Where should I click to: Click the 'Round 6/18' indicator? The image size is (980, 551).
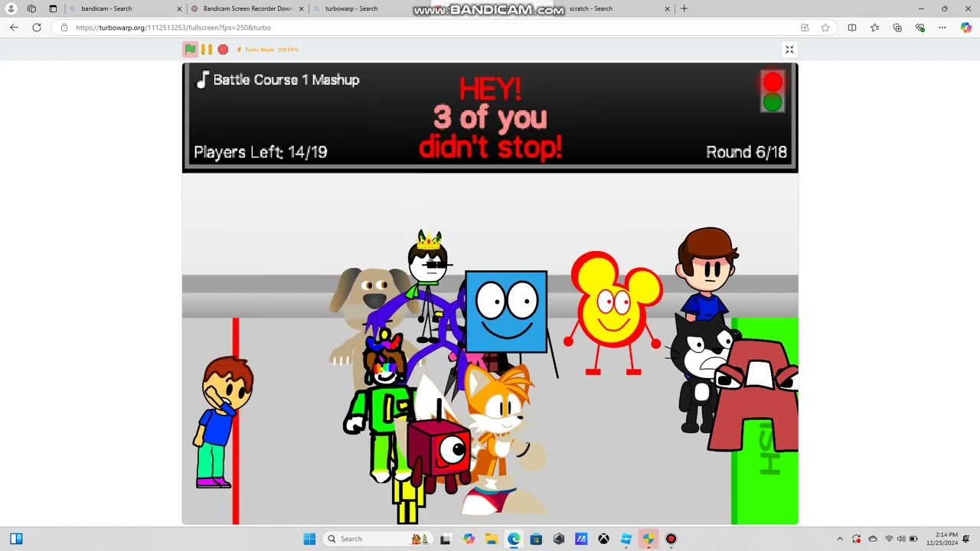pos(746,152)
